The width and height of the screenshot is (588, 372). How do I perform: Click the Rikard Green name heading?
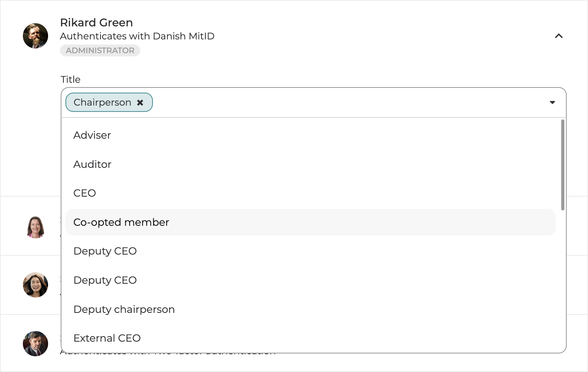coord(97,22)
